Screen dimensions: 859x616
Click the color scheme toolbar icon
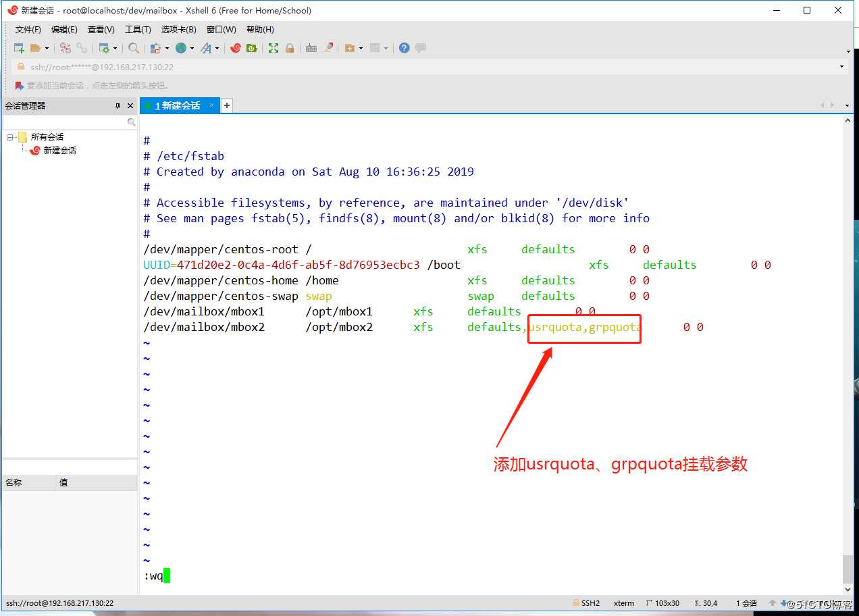(155, 48)
